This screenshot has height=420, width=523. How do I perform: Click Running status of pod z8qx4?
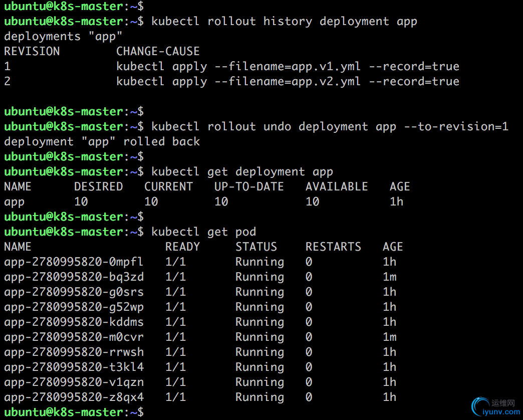[259, 397]
